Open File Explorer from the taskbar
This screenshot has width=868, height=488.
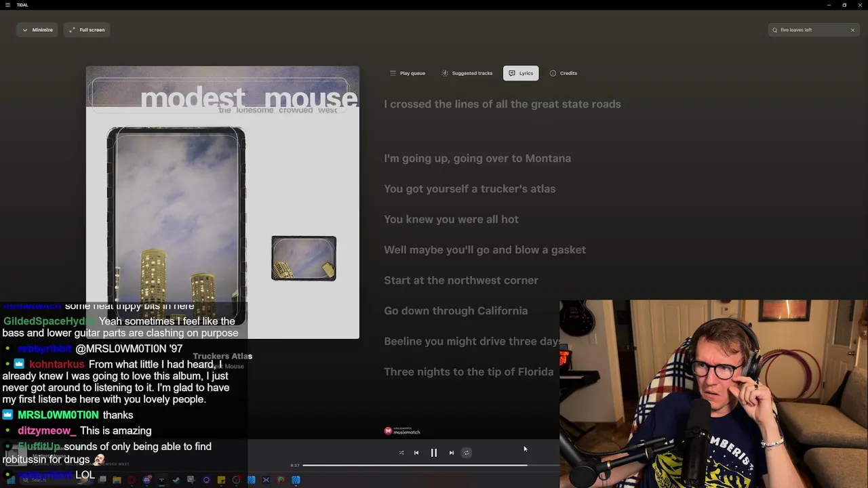(x=117, y=480)
